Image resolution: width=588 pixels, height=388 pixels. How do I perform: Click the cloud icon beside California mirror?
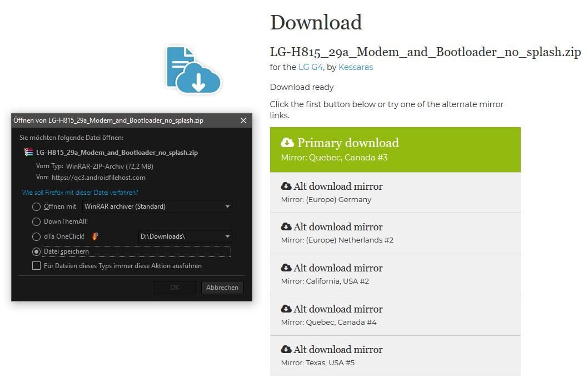(286, 268)
